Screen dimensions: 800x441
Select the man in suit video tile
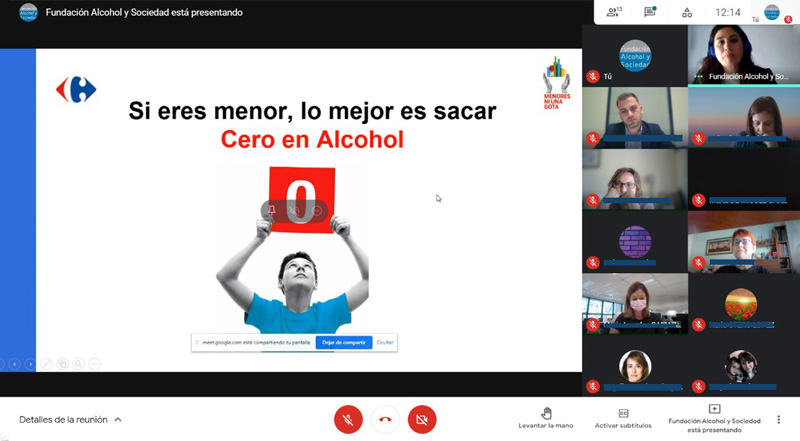(x=635, y=117)
